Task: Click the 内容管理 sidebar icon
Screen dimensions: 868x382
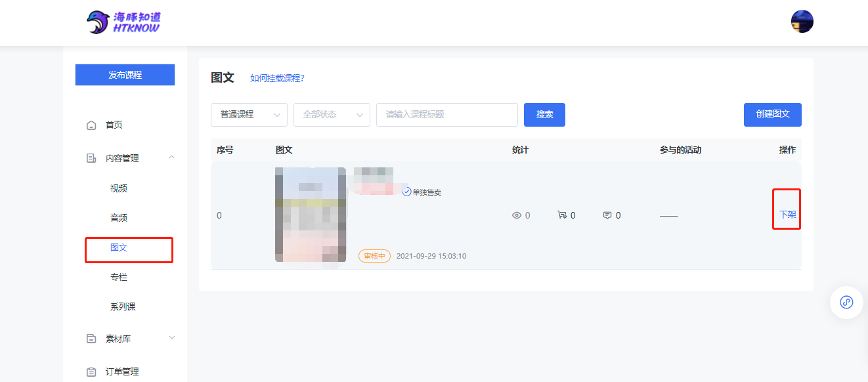Action: (91, 158)
